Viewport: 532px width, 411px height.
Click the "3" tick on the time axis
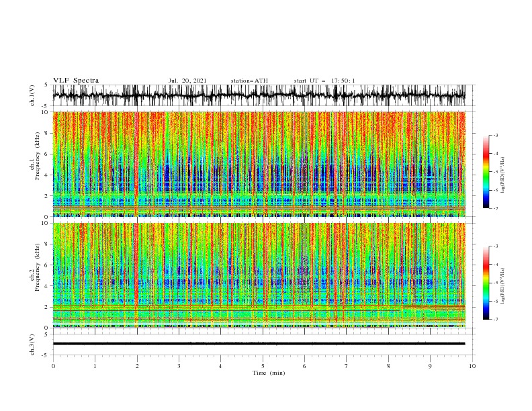[179, 366]
